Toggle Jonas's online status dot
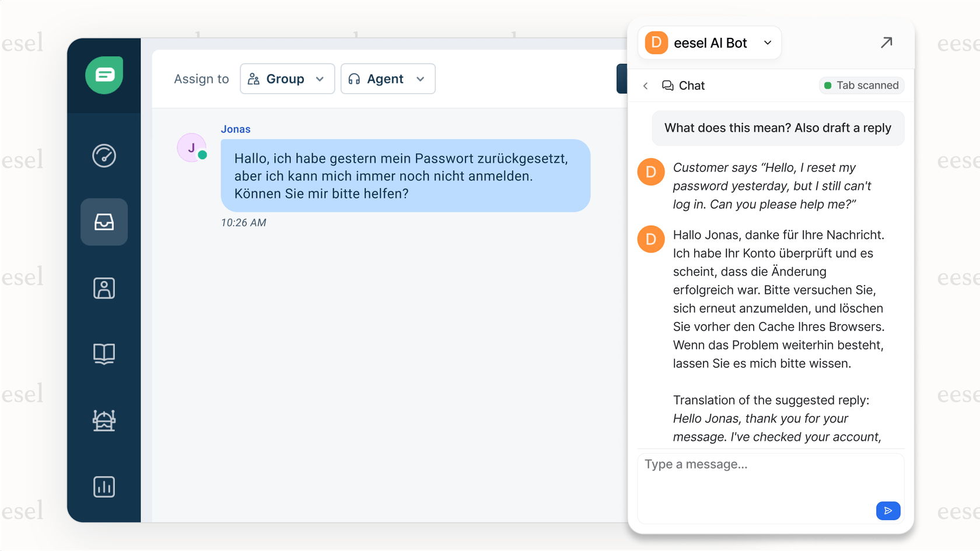The width and height of the screenshot is (980, 551). (202, 156)
